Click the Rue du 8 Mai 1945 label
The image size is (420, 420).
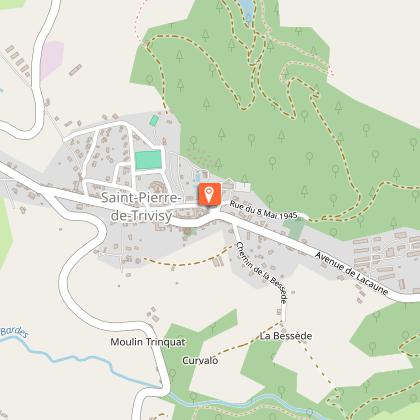click(263, 210)
